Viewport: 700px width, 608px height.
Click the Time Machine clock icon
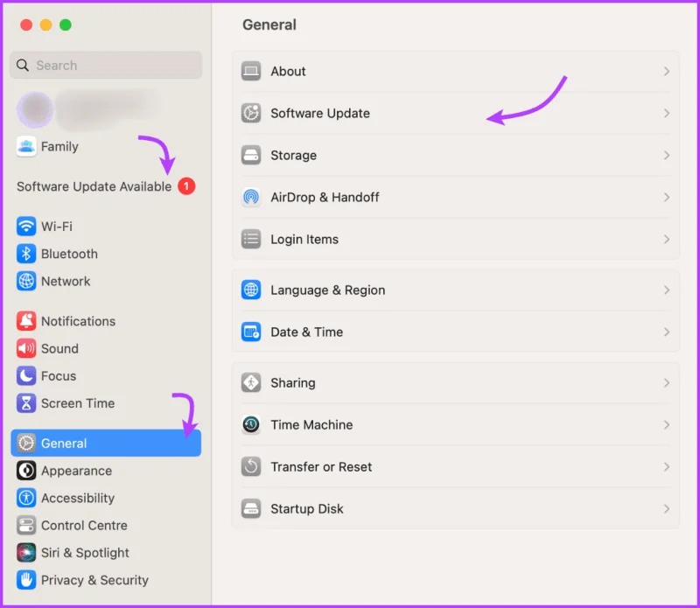coord(251,424)
